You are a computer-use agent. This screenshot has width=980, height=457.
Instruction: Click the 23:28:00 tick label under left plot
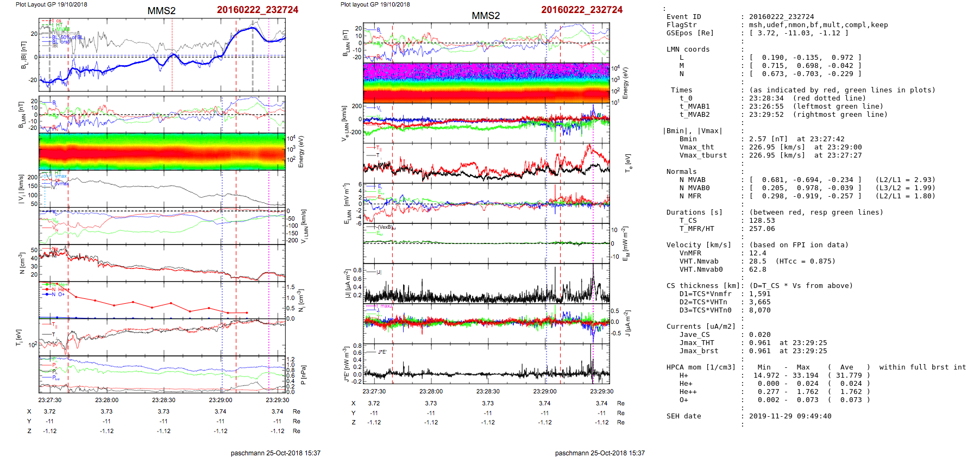click(106, 400)
